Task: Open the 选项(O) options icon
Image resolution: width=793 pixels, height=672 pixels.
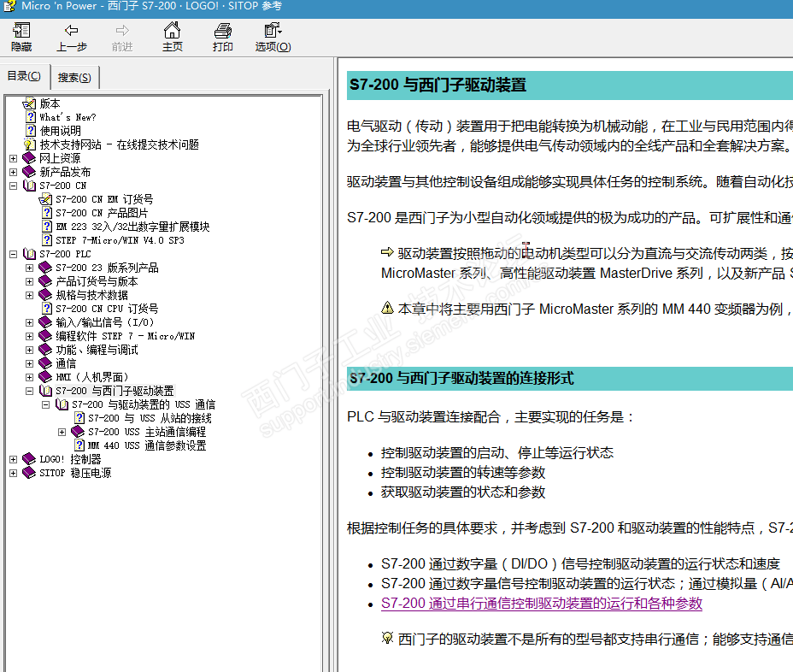Action: click(273, 31)
